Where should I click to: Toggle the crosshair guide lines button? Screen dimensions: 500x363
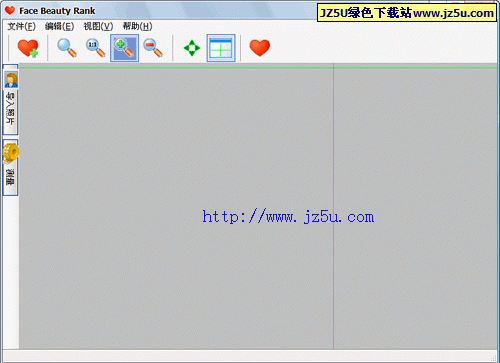221,48
